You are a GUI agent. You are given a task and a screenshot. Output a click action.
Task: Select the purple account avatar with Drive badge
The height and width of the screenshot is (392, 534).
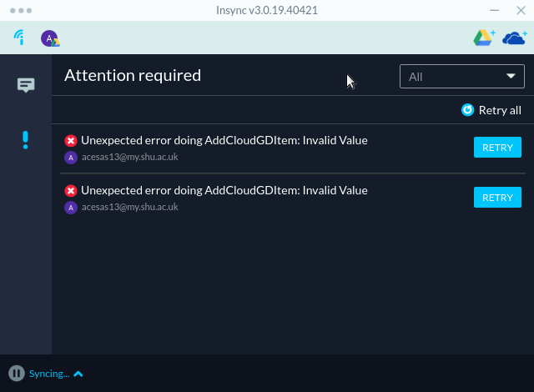50,38
